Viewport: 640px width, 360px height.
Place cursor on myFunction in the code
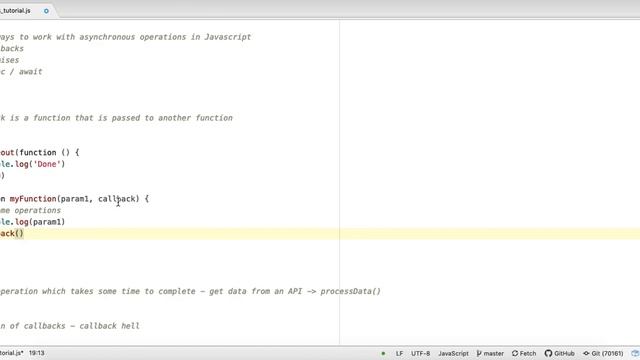tap(33, 199)
